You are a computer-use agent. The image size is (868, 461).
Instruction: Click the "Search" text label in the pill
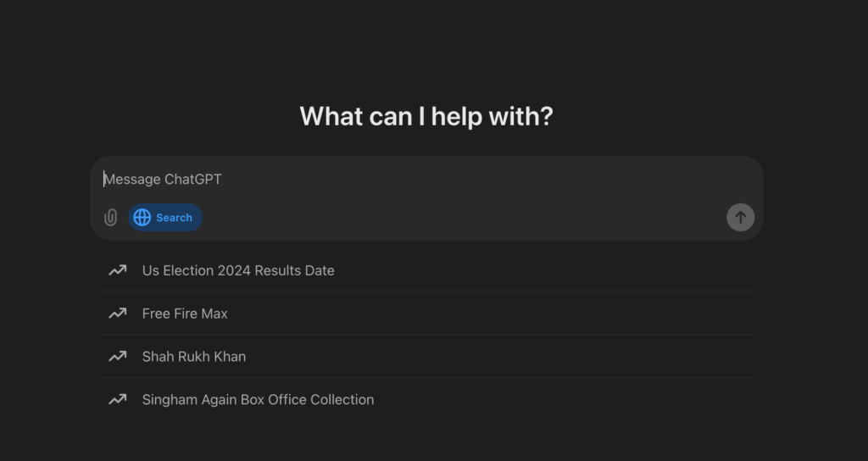174,218
